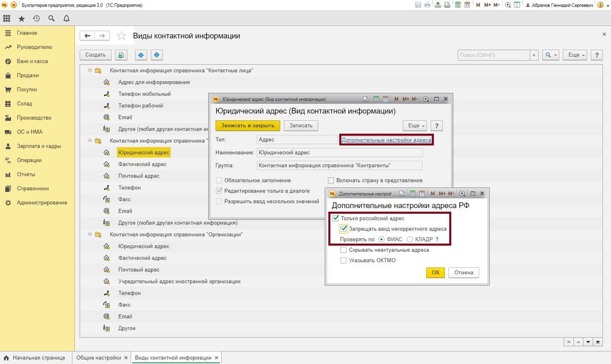The height and width of the screenshot is (364, 611).
Task: Open Банк и касса section
Action: click(x=32, y=61)
